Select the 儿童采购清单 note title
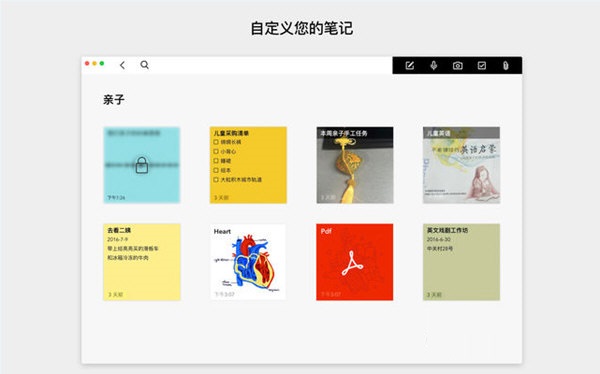This screenshot has width=600, height=374. click(x=232, y=133)
